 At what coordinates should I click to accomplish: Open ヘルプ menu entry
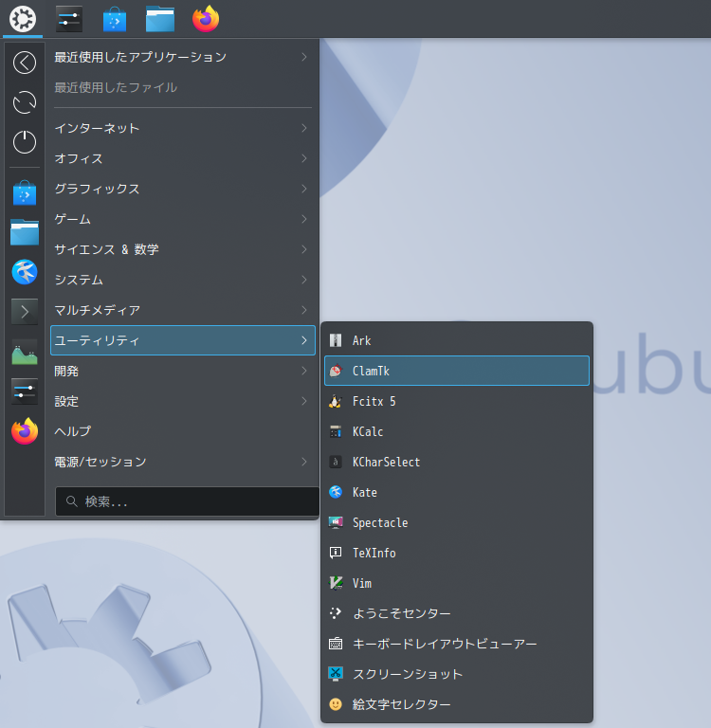183,431
